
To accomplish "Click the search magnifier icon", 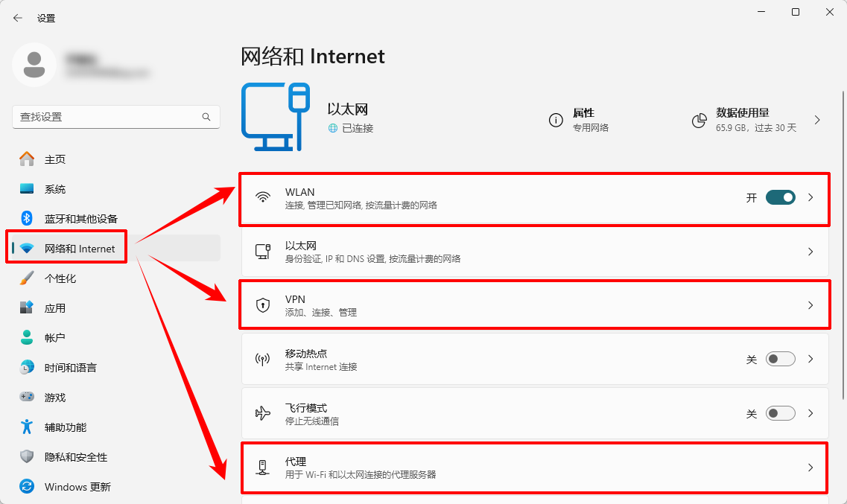I will (x=206, y=117).
